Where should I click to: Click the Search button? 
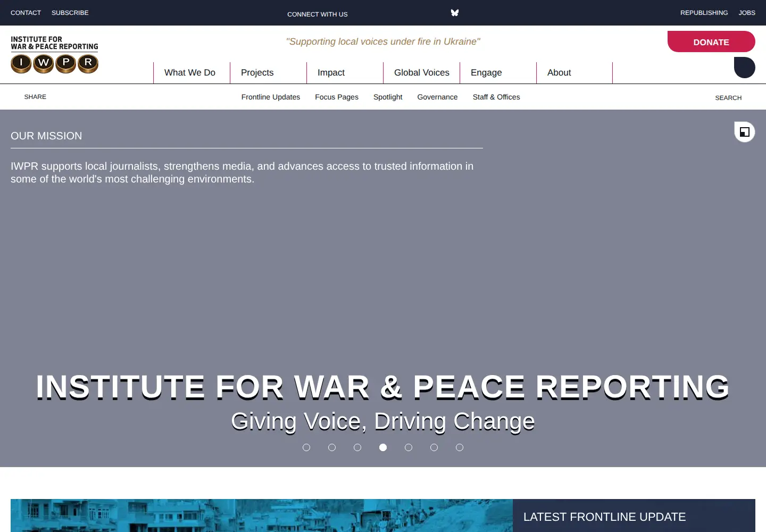tap(728, 98)
